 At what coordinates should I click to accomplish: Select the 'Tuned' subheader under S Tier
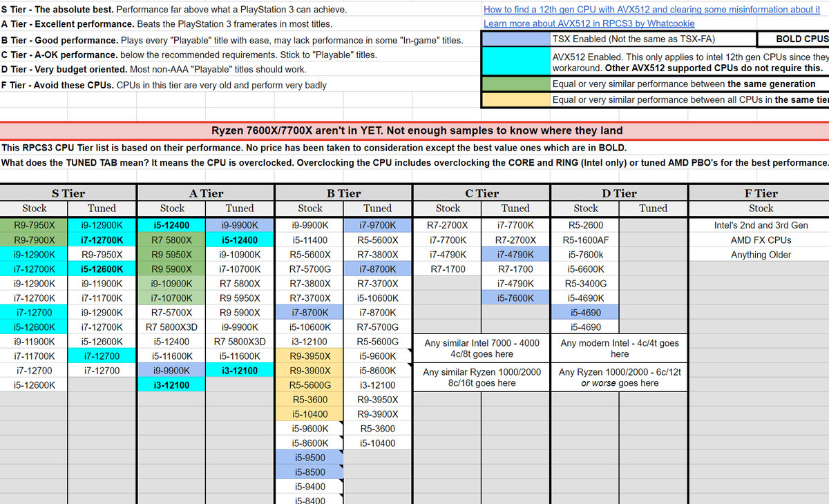(102, 209)
